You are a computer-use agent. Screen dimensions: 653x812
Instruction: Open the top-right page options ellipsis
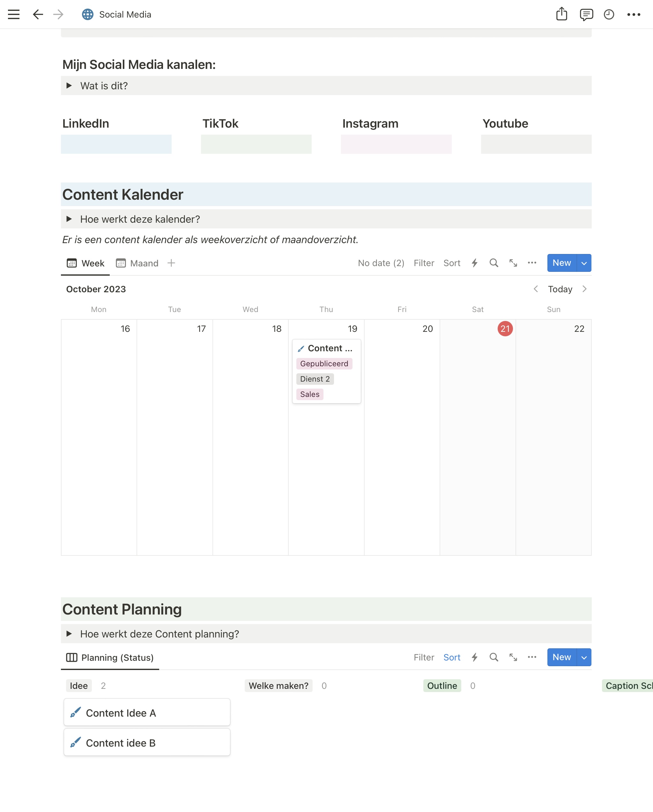point(634,15)
